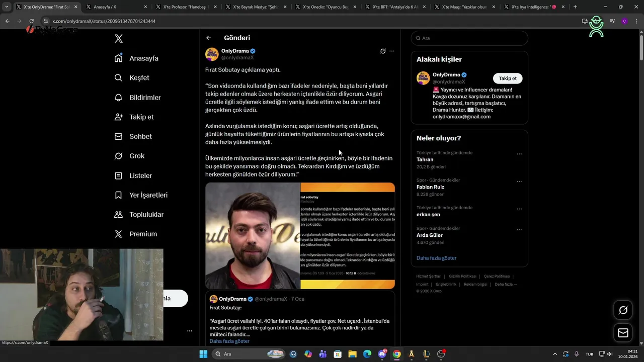Open Yer İşaretleri bookmarks
This screenshot has width=644, height=362.
[x=141, y=195]
